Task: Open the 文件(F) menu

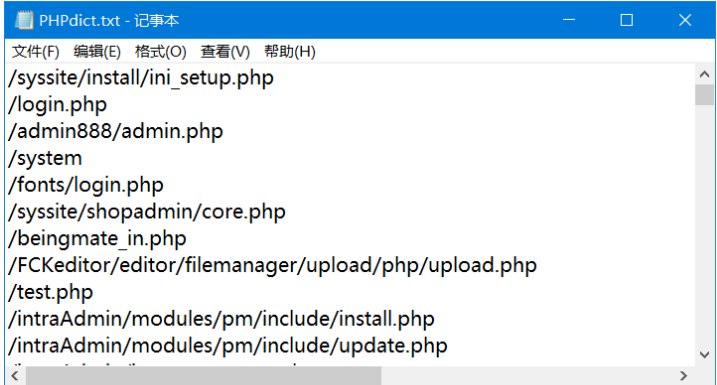Action: 36,52
